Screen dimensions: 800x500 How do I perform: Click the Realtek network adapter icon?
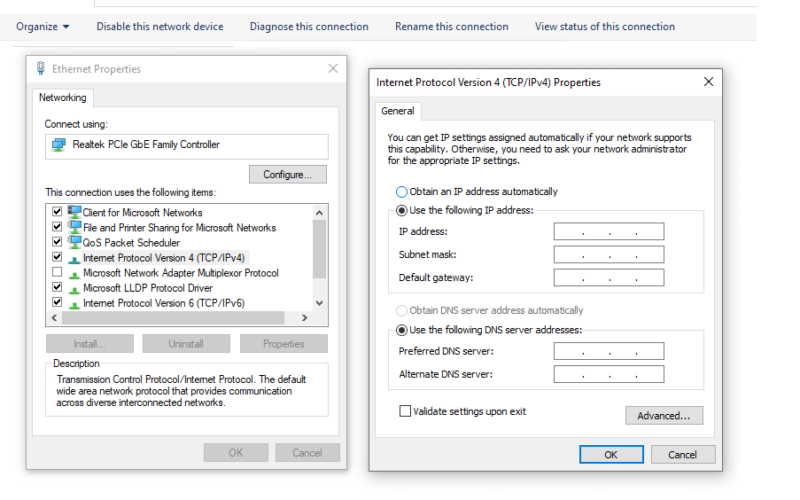pos(59,145)
